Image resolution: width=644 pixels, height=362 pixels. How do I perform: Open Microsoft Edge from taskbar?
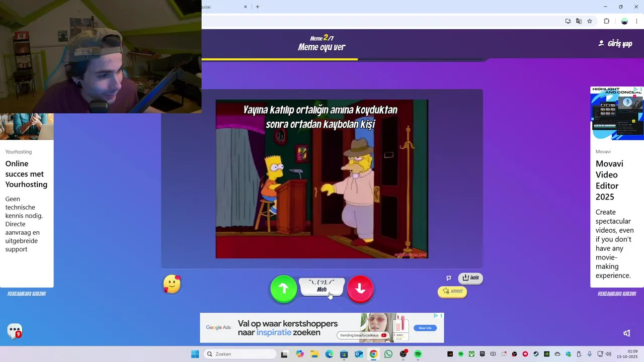coord(329,354)
